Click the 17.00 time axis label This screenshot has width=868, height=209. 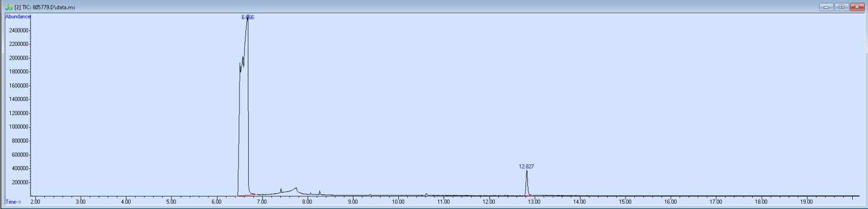(716, 202)
